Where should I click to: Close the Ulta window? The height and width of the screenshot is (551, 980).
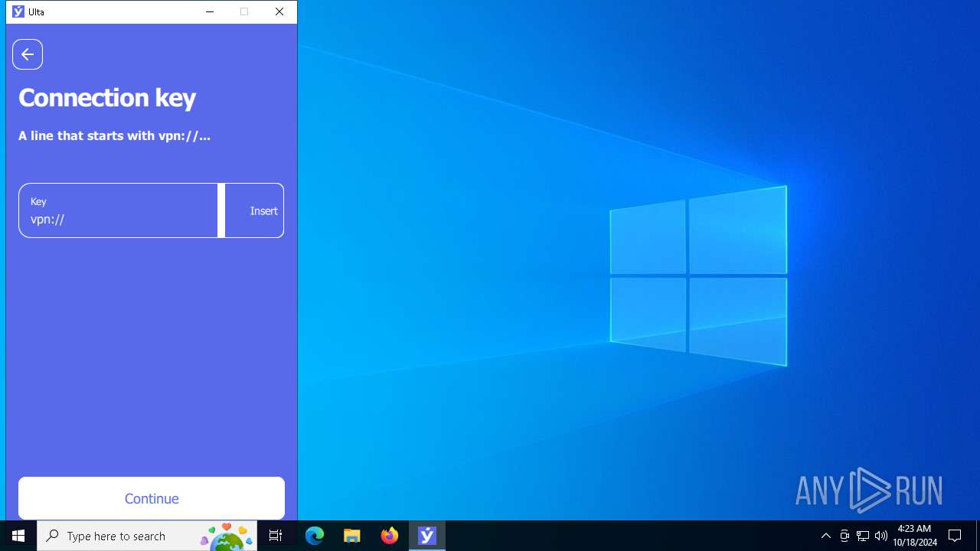[x=279, y=11]
